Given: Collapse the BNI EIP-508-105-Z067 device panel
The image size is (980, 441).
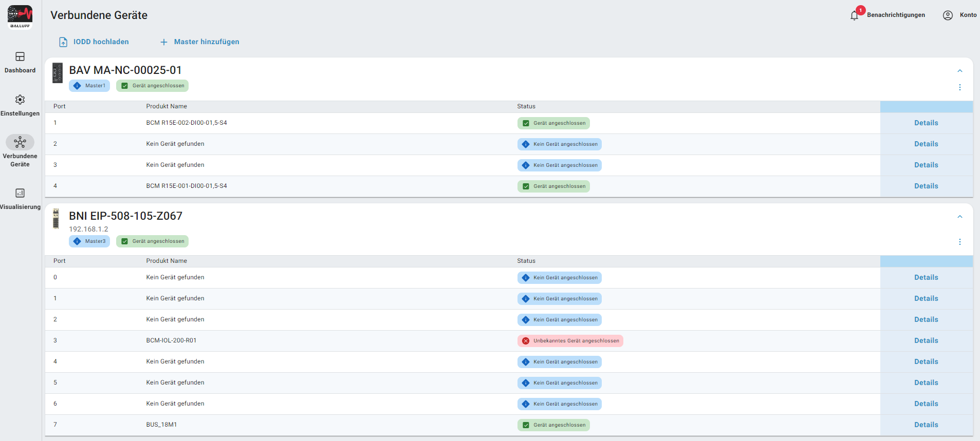Looking at the screenshot, I should click(x=959, y=217).
